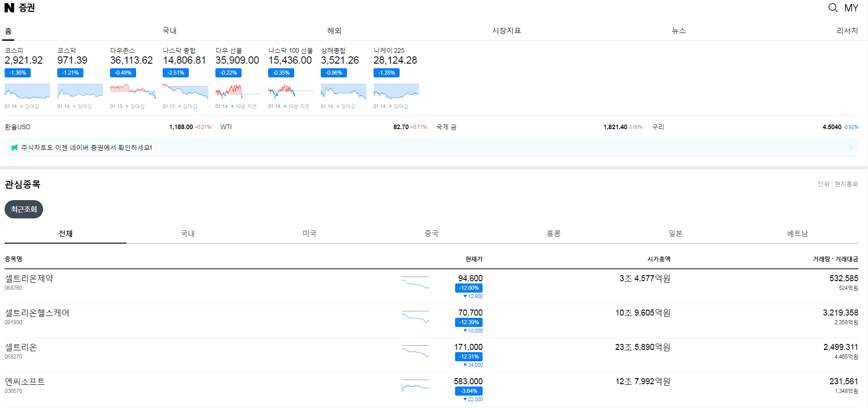Open the 엔씨소프트 stock row
This screenshot has width=868, height=408.
(x=431, y=390)
